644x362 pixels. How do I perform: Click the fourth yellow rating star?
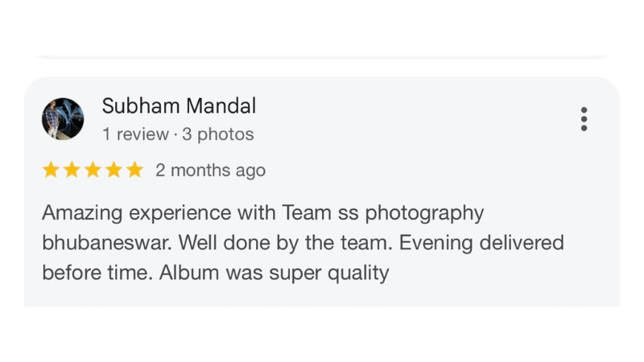tap(114, 170)
